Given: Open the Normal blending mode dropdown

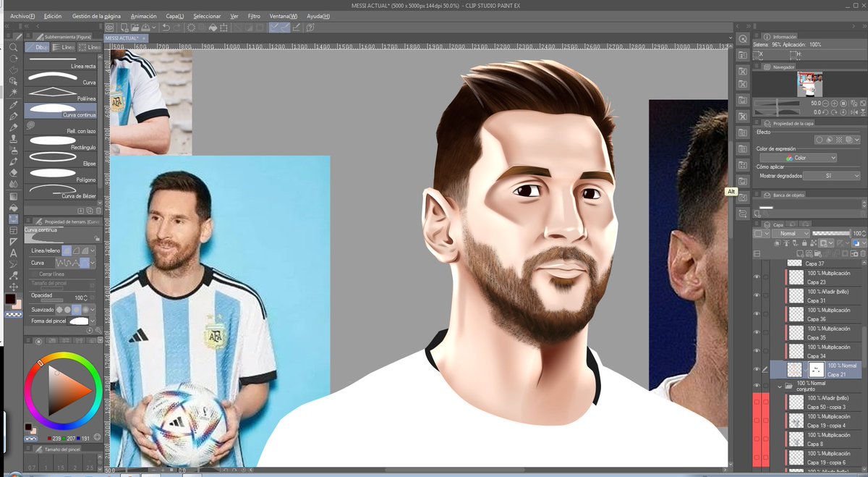Looking at the screenshot, I should coord(789,234).
